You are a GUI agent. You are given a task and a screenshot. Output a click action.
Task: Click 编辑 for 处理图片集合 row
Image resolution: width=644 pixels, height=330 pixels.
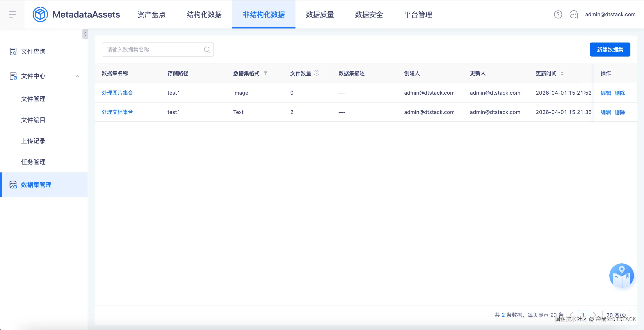click(605, 93)
